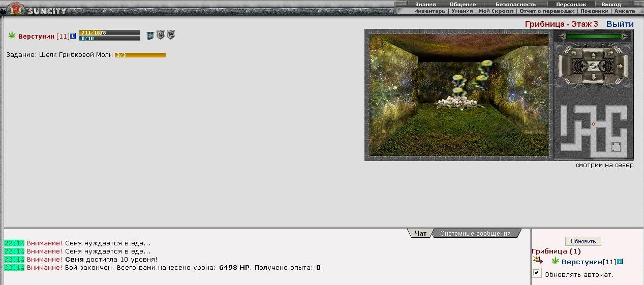644x285 pixels.
Task: Open the Безопасность menu
Action: pos(515,4)
